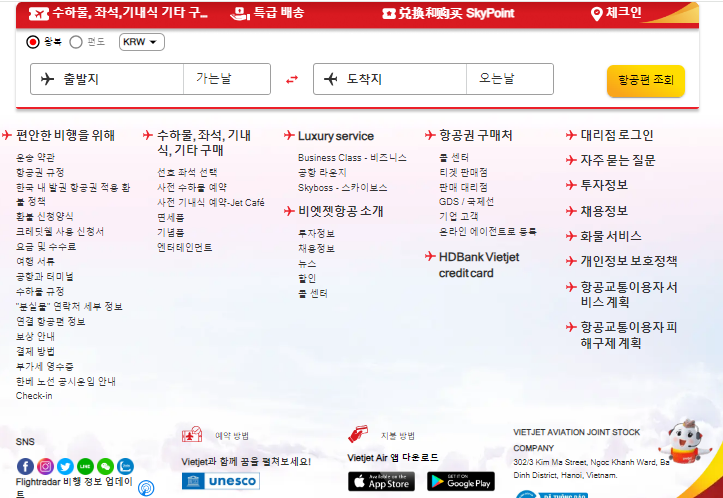723x498 pixels.
Task: Click the arrival airplane icon in 도착지 field
Action: 330,79
